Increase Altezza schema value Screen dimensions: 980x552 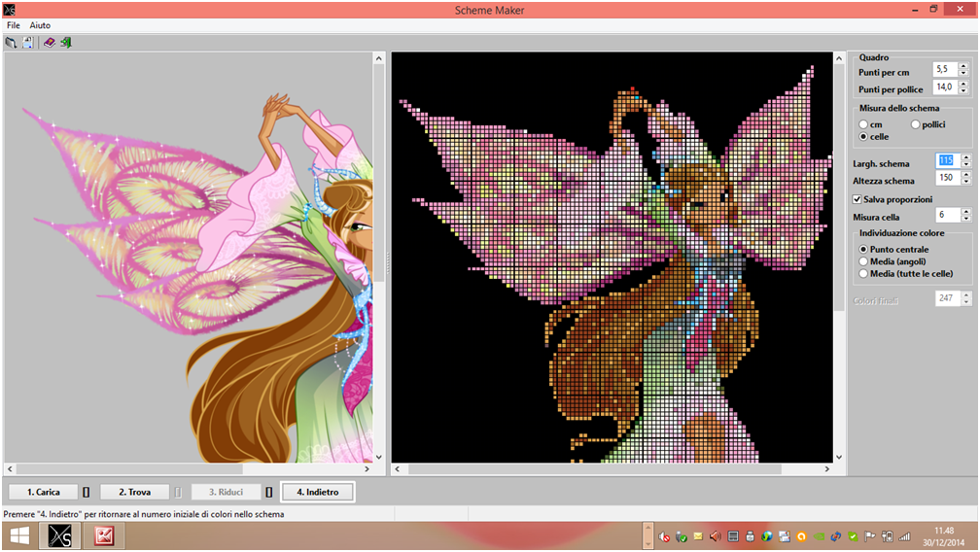(966, 174)
